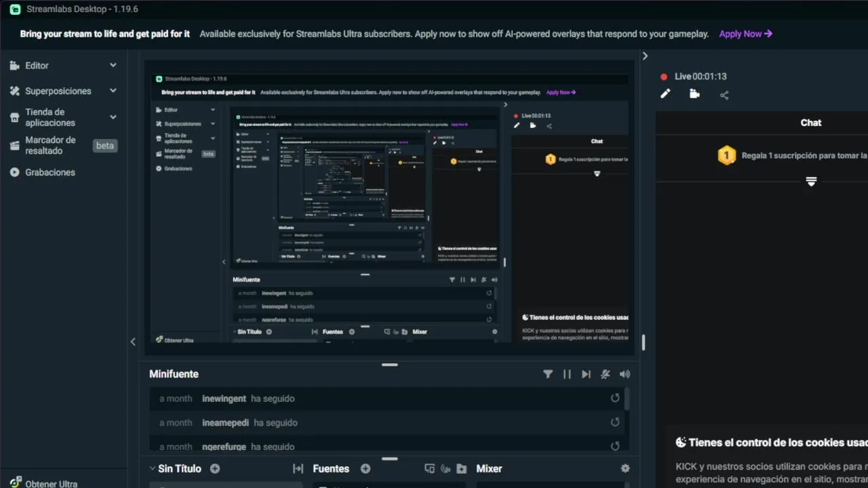The width and height of the screenshot is (868, 488).
Task: Click the main stream preview display
Action: (x=389, y=207)
